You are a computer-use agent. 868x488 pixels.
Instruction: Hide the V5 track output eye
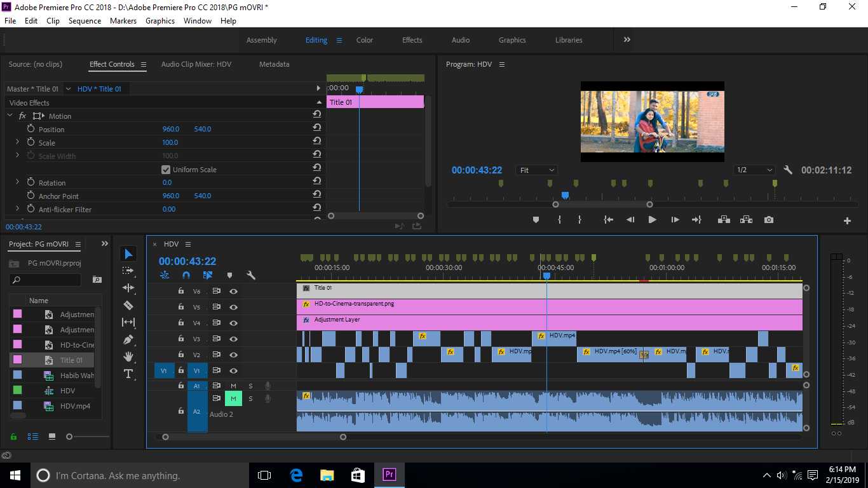[233, 307]
